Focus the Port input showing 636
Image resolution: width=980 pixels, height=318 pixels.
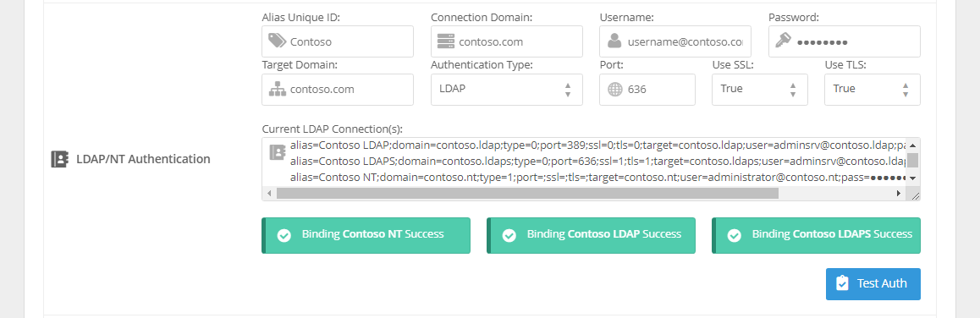coord(647,90)
